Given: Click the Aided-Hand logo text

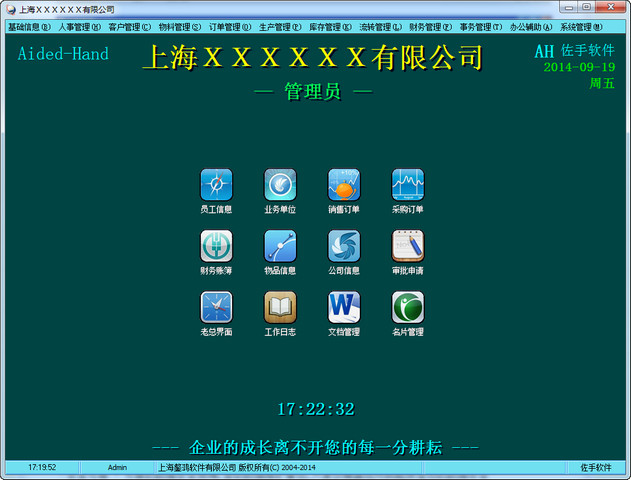Looking at the screenshot, I should (x=63, y=54).
